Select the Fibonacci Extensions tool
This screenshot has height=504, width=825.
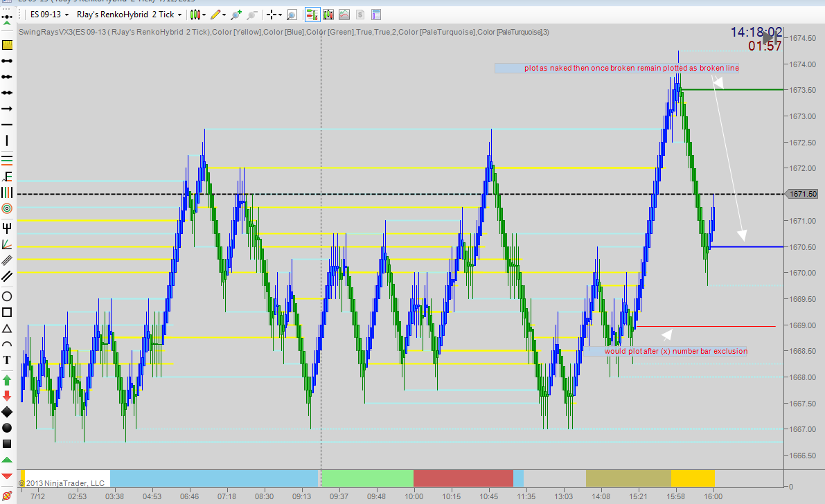point(7,176)
